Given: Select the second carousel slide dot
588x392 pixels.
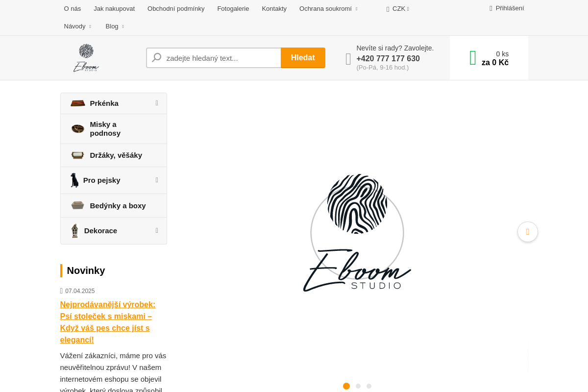Looking at the screenshot, I should pyautogui.click(x=358, y=386).
